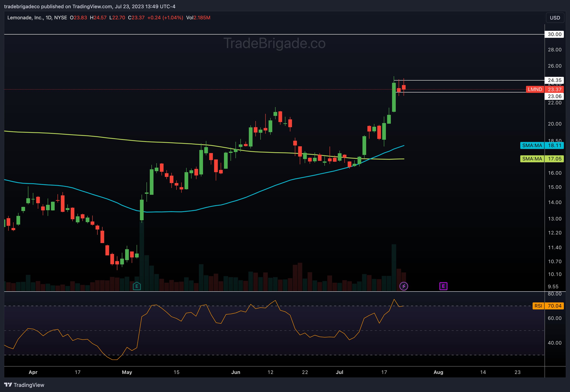Toggle the USD currency button
The image size is (570, 392).
555,17
